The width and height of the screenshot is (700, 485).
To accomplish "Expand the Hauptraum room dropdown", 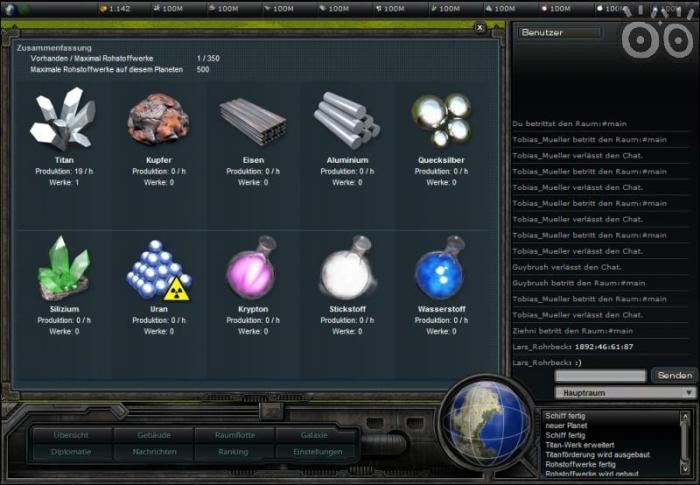I will click(x=625, y=393).
